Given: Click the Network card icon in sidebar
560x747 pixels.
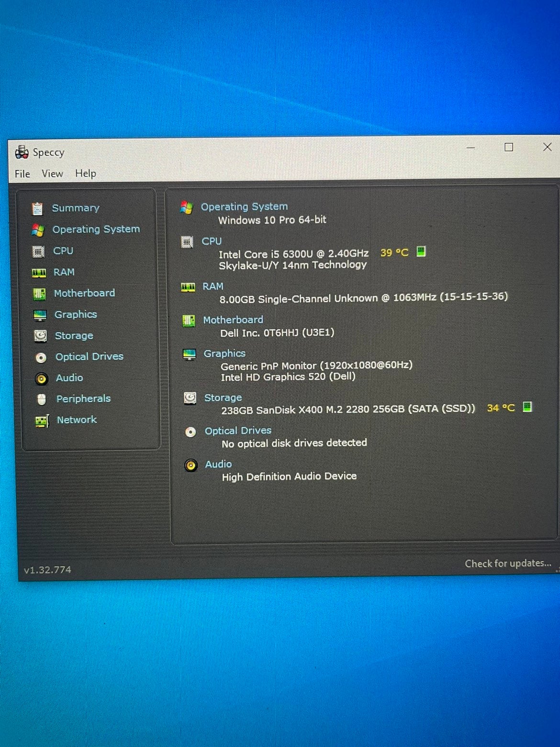Looking at the screenshot, I should [42, 421].
